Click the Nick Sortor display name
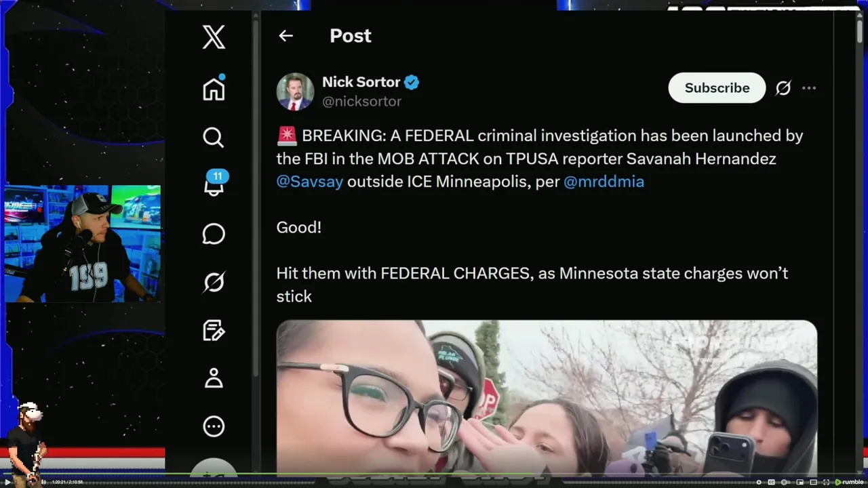868x488 pixels. point(361,82)
